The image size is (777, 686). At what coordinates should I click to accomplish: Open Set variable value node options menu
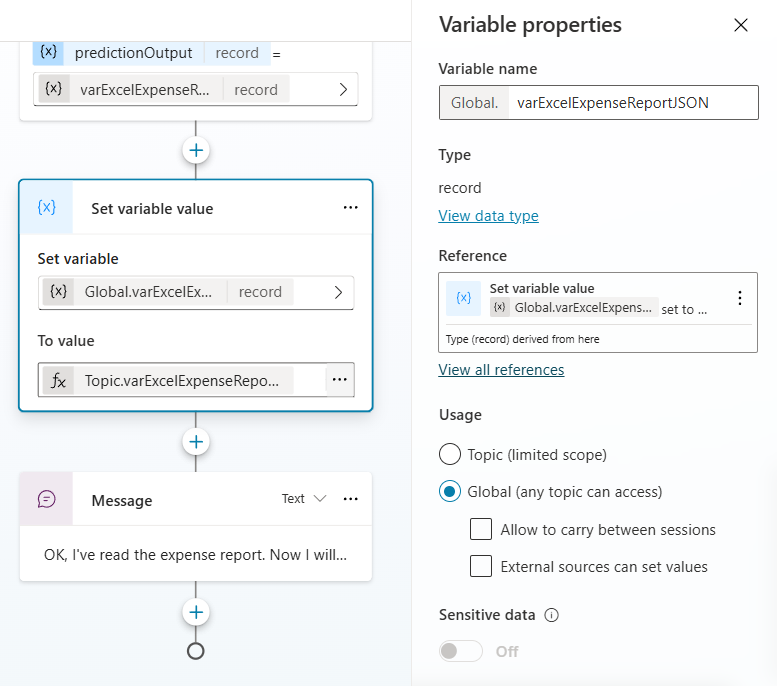[x=350, y=208]
